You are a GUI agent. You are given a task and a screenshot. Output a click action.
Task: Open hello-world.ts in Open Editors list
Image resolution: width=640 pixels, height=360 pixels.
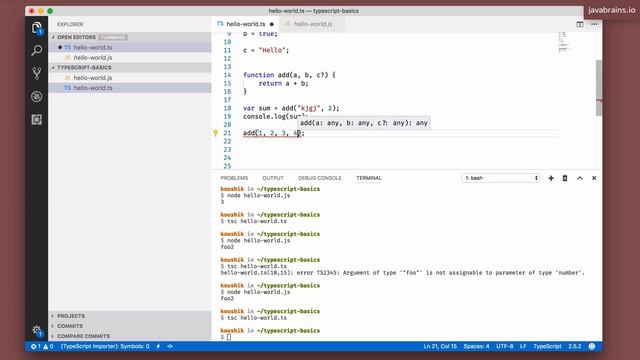point(130,47)
